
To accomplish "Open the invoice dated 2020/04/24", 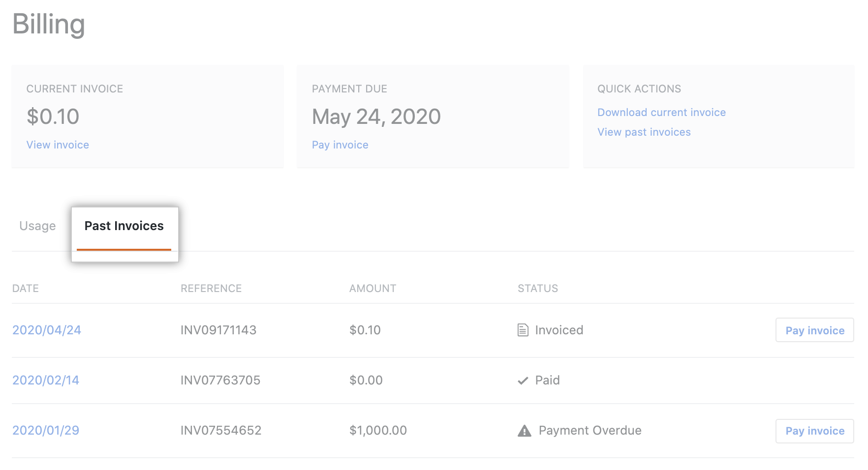I will pos(47,330).
